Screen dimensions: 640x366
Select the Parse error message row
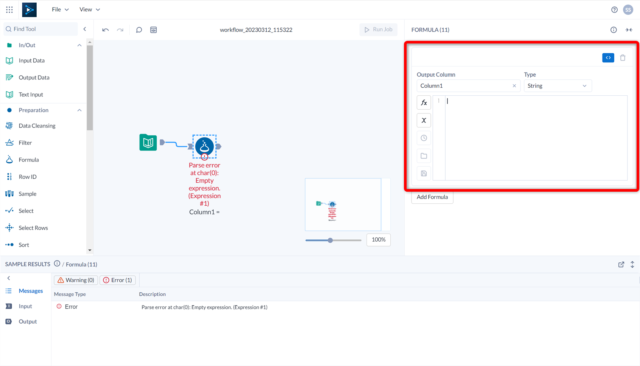345,307
